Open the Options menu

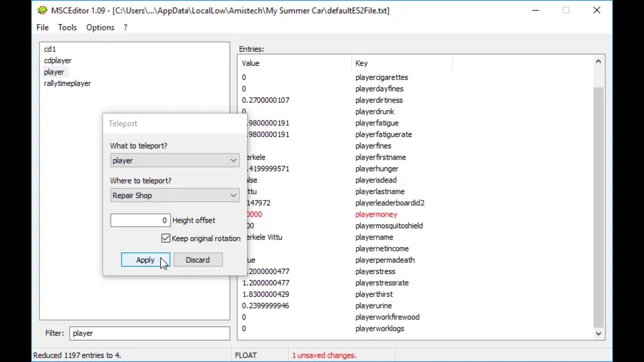coord(100,27)
